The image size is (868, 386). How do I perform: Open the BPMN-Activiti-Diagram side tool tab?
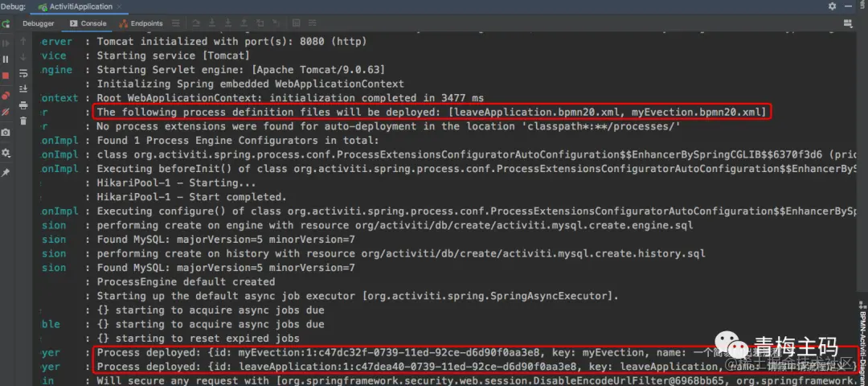(863, 343)
